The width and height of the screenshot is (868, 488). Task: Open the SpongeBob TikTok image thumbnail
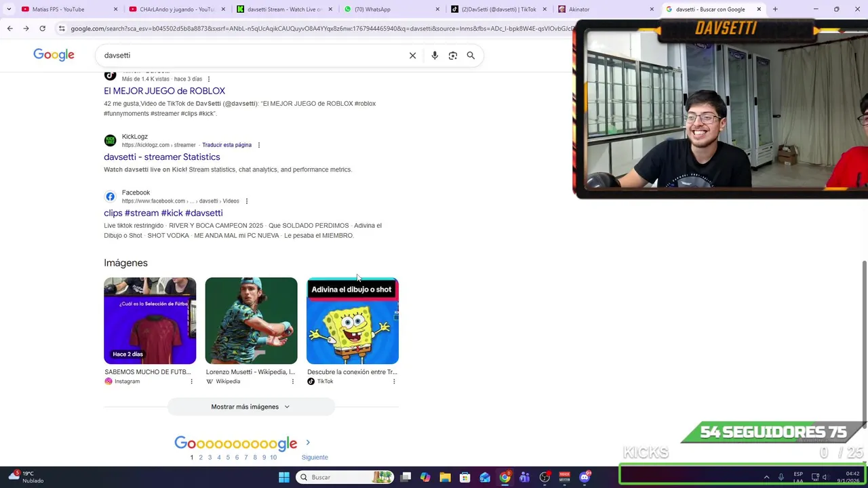tap(353, 321)
